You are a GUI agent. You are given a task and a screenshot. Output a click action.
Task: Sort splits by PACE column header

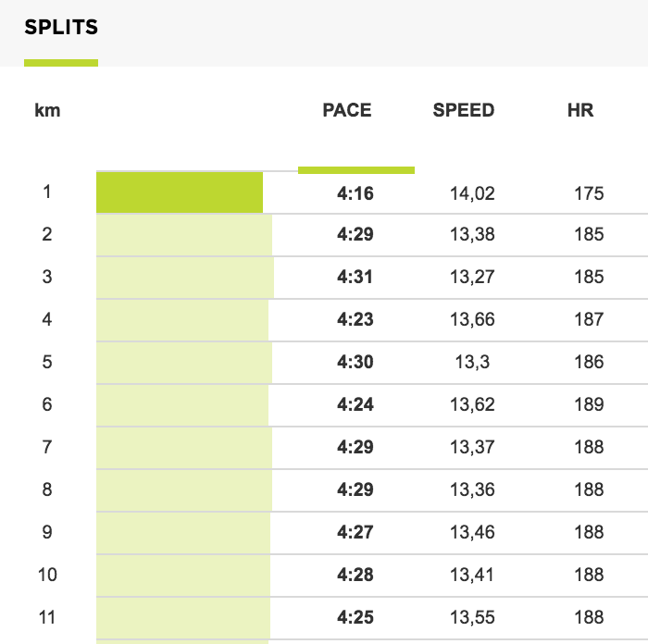347,110
